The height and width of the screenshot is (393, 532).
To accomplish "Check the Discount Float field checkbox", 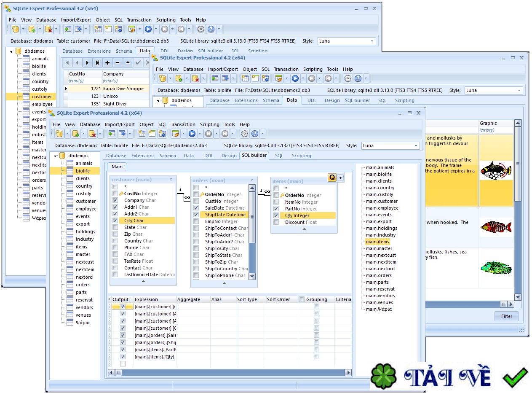I will 276,222.
